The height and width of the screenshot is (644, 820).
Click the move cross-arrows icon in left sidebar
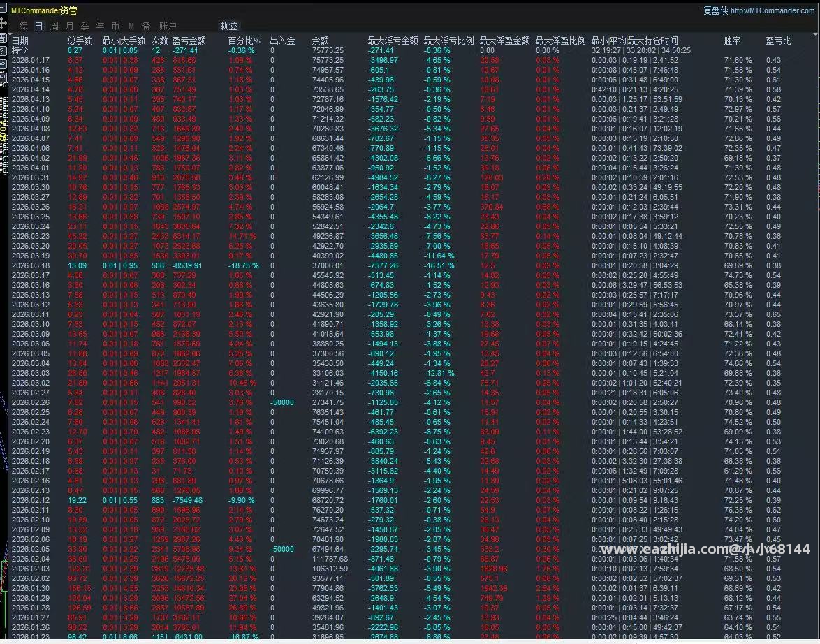coord(3,23)
